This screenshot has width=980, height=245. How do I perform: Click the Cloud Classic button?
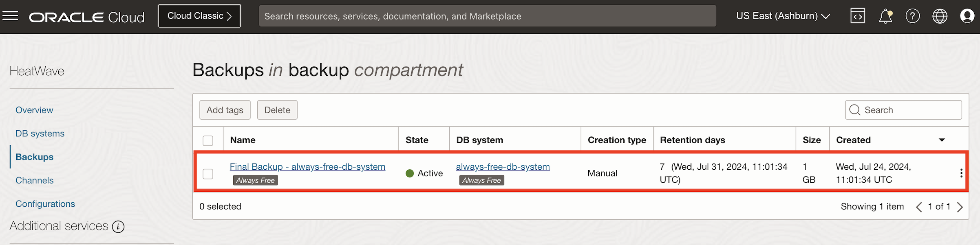[x=199, y=16]
